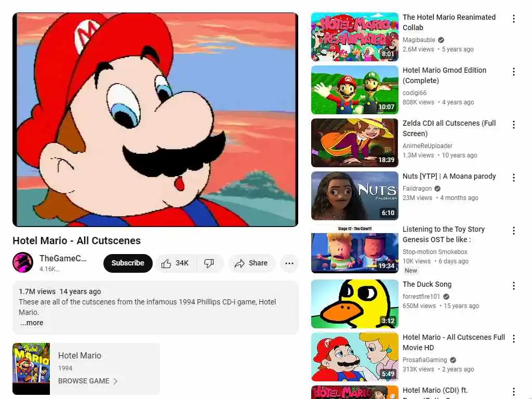Open options for Toy Story Genesis OST video
Image resolution: width=532 pixels, height=399 pixels.
coord(514,231)
